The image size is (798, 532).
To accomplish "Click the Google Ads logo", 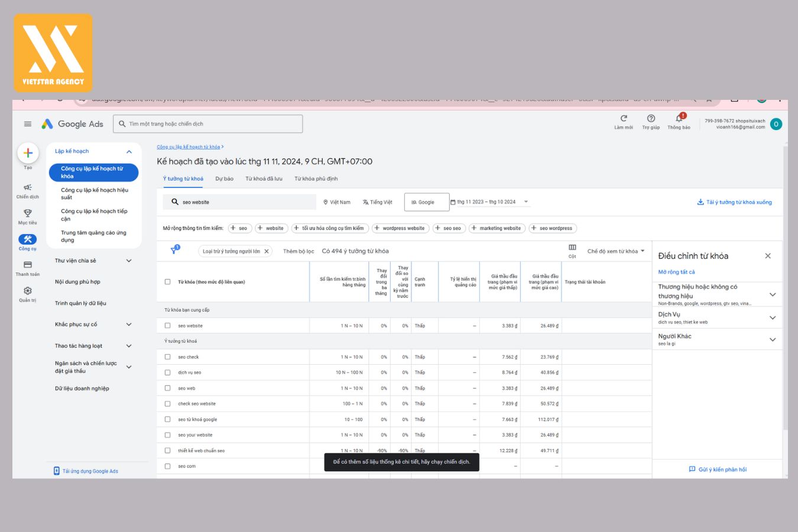I will pyautogui.click(x=73, y=124).
